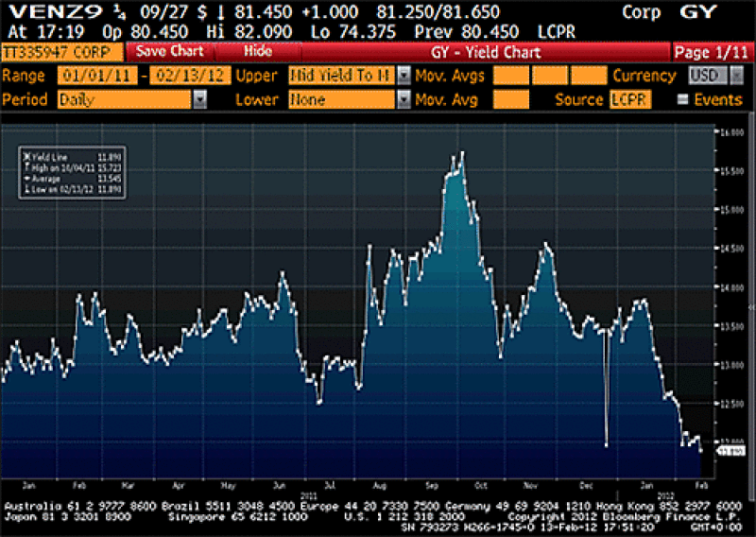Click the Lo 74.375 value in the header
Viewport: 756px width, 537px height.
coord(352,32)
